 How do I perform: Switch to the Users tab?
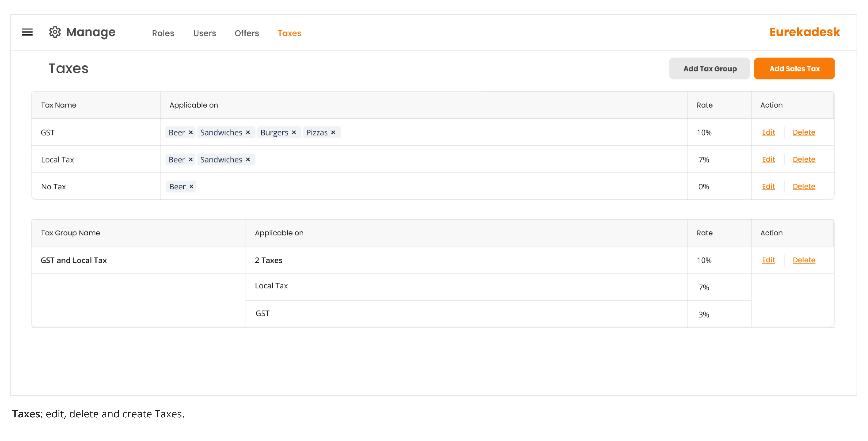pyautogui.click(x=205, y=33)
